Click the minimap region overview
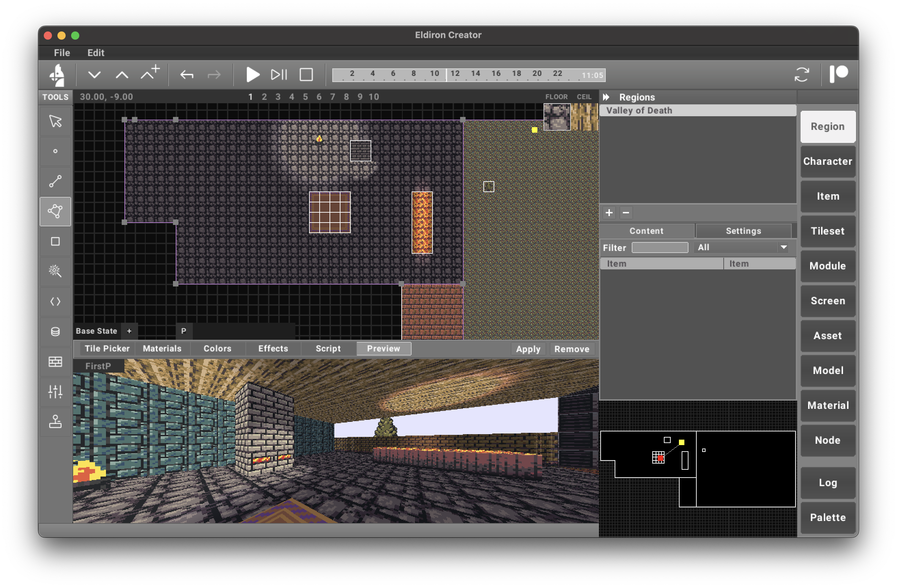This screenshot has width=897, height=588. click(698, 469)
